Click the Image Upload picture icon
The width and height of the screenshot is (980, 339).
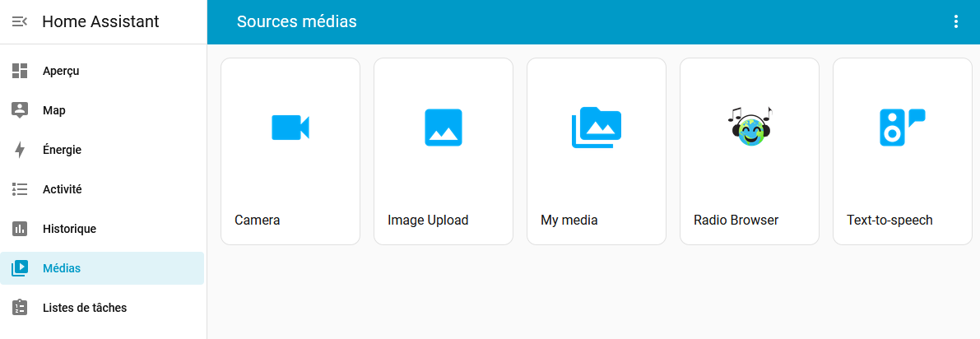click(x=444, y=128)
